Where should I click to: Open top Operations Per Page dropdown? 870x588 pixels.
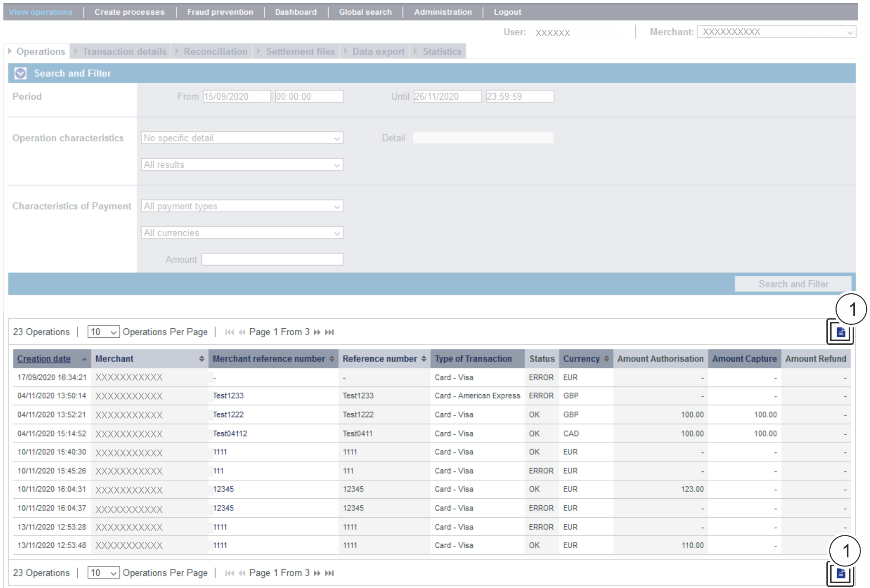(103, 332)
